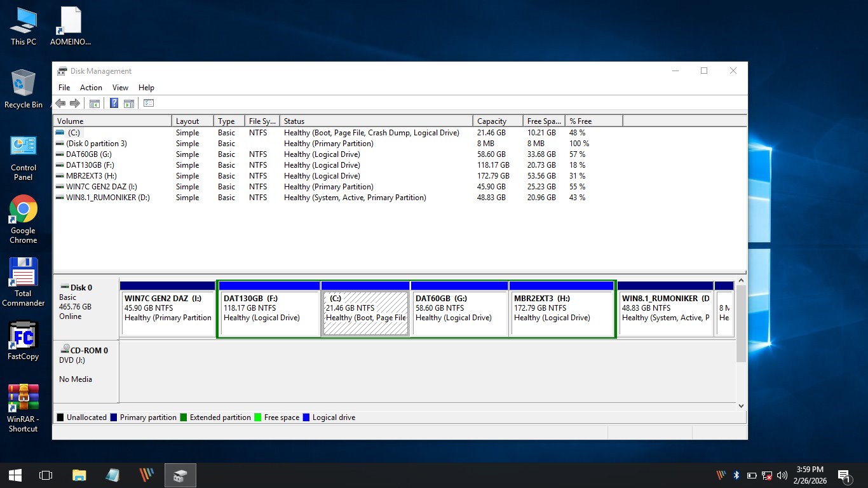Open the Action menu
This screenshot has width=868, height=488.
(x=91, y=88)
